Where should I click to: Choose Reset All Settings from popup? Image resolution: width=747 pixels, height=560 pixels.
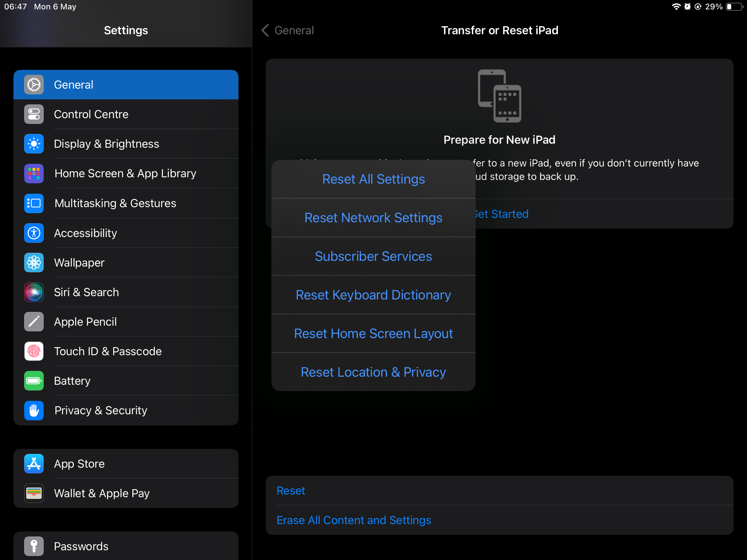coord(373,179)
